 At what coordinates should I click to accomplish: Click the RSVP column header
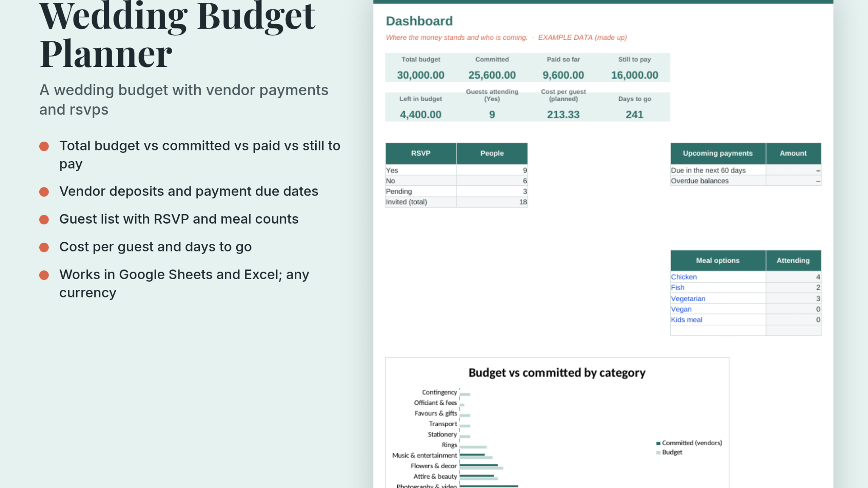click(421, 154)
